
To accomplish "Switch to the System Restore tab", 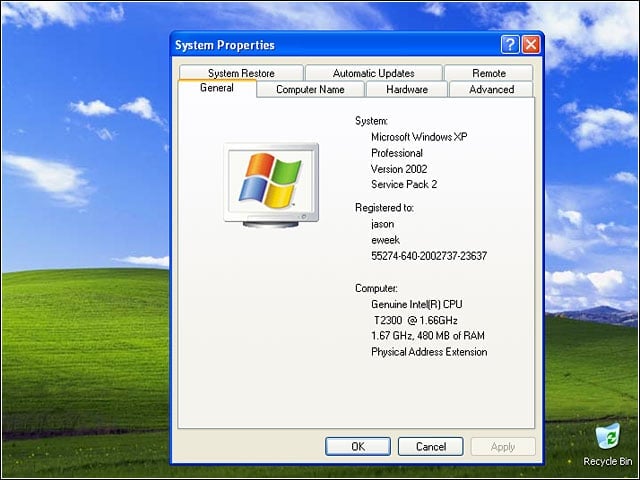I will (x=241, y=73).
